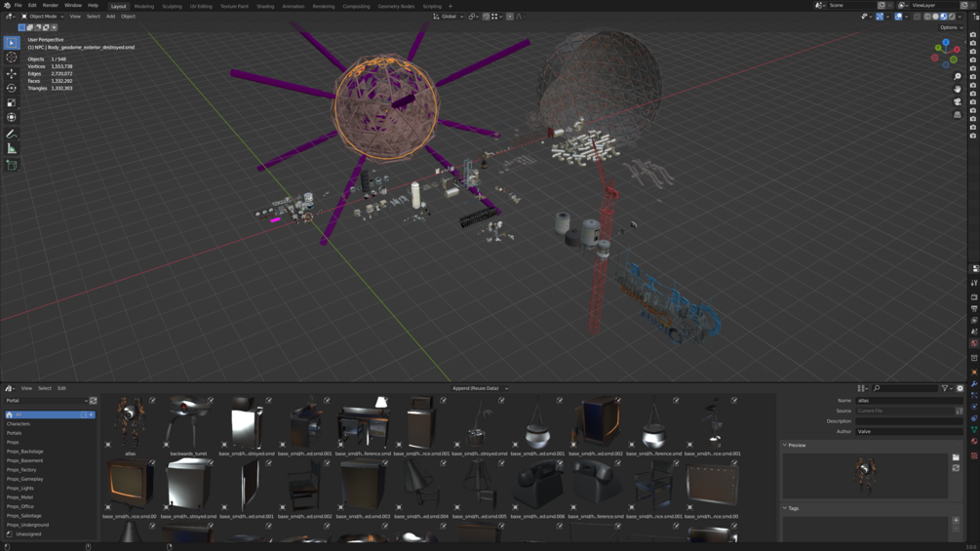Screen dimensions: 980x551
Task: Click the refresh asset library icon
Action: (x=94, y=401)
